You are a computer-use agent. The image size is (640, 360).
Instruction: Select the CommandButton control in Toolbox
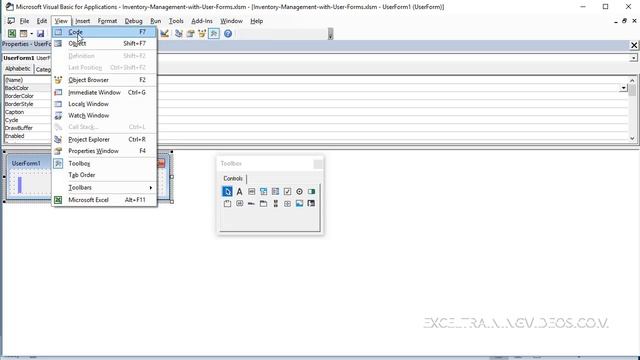(239, 203)
